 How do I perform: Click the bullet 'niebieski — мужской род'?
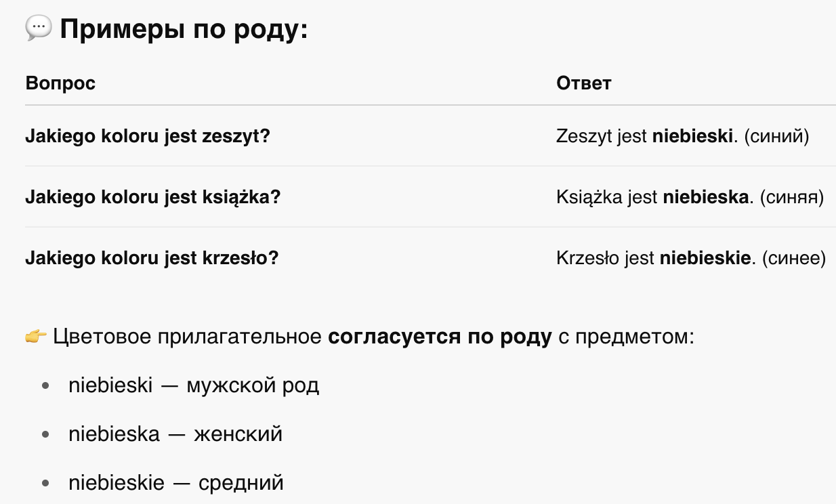click(194, 385)
